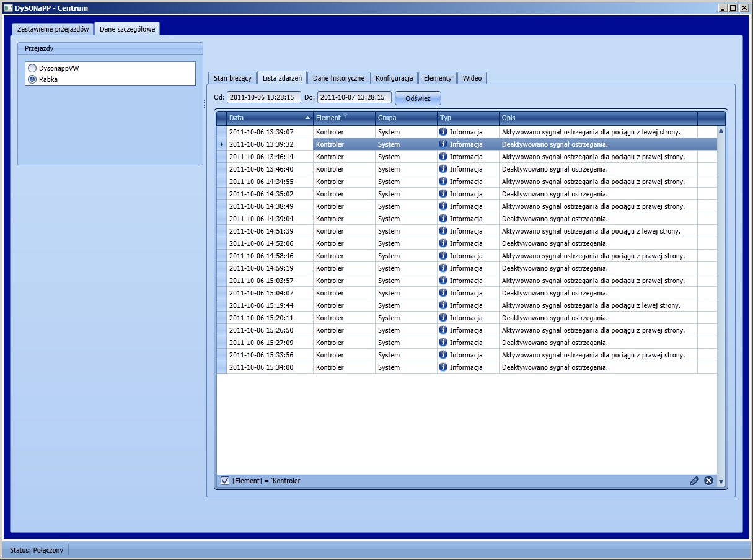Select the row dated 2011-10-06 13:46:40

pyautogui.click(x=467, y=169)
